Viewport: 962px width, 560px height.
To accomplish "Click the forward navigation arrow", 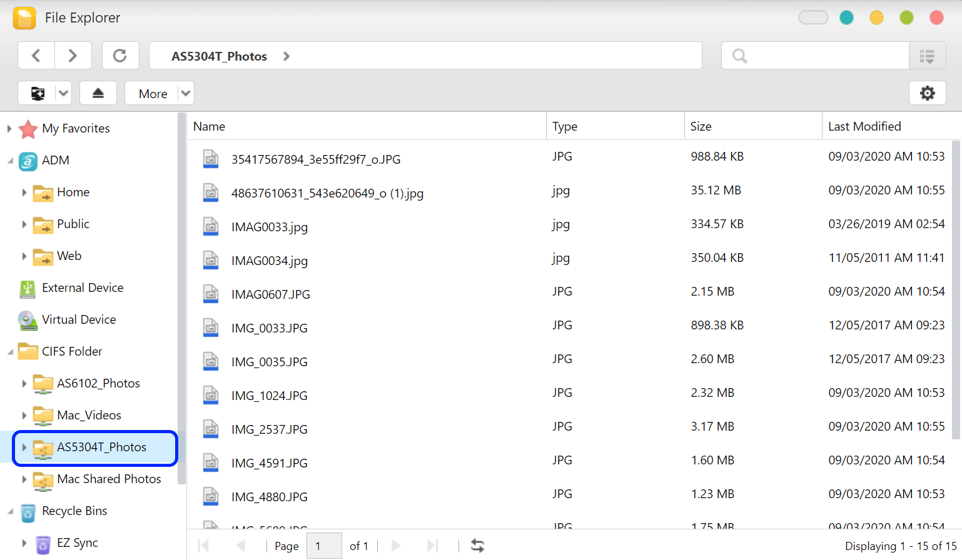I will pyautogui.click(x=73, y=56).
